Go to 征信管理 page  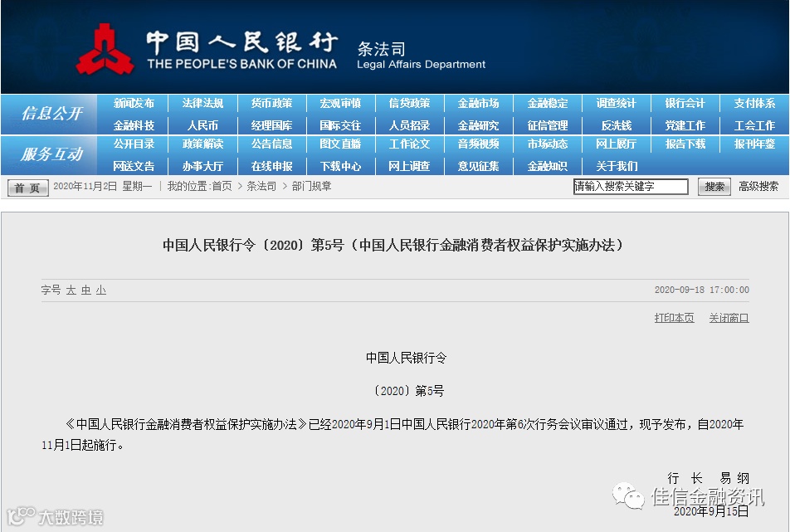pyautogui.click(x=547, y=125)
